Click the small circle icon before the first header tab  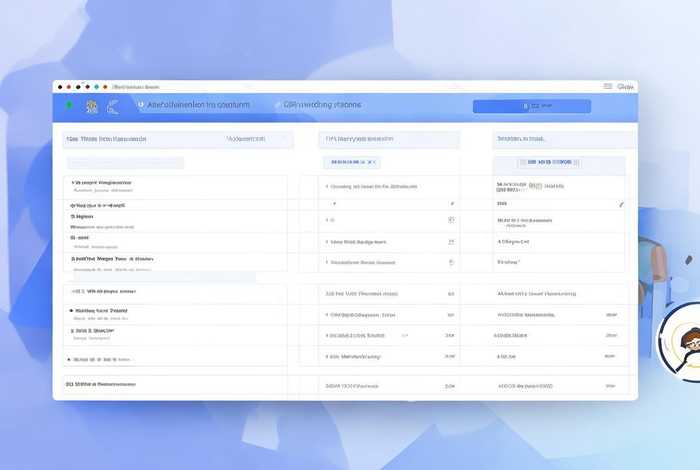141,104
